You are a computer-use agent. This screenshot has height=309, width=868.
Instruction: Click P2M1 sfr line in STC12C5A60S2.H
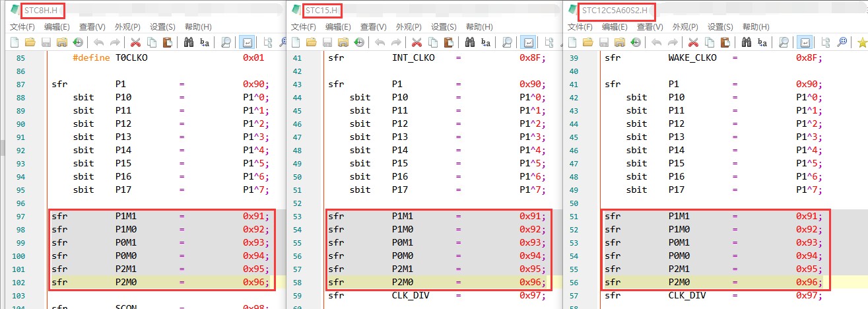[714, 269]
